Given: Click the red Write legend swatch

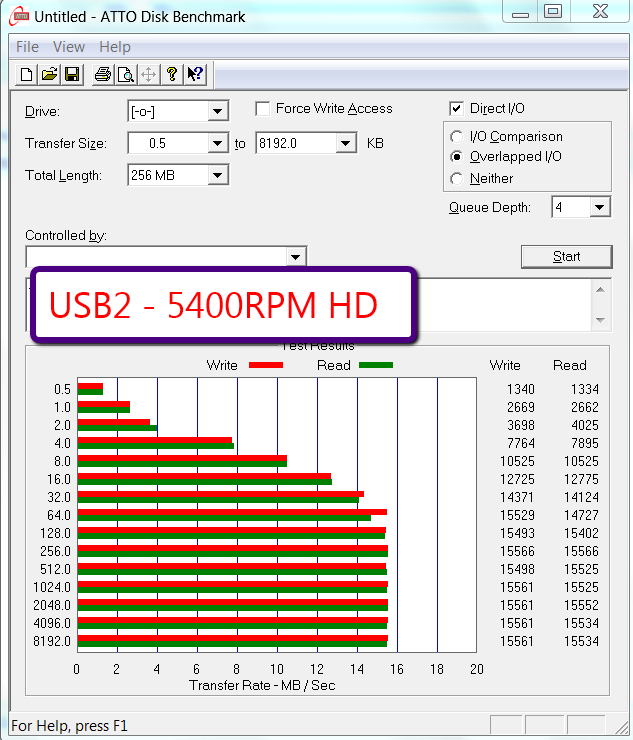Looking at the screenshot, I should coord(266,365).
